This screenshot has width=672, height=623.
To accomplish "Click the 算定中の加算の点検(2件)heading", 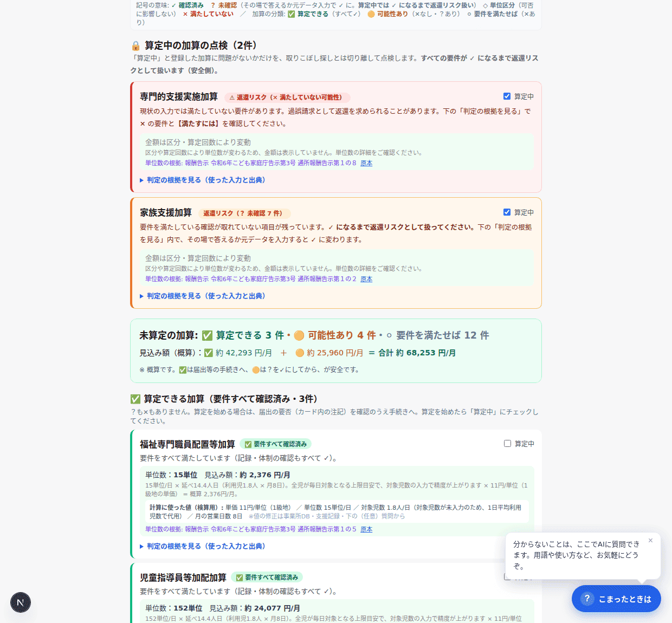I will (201, 46).
